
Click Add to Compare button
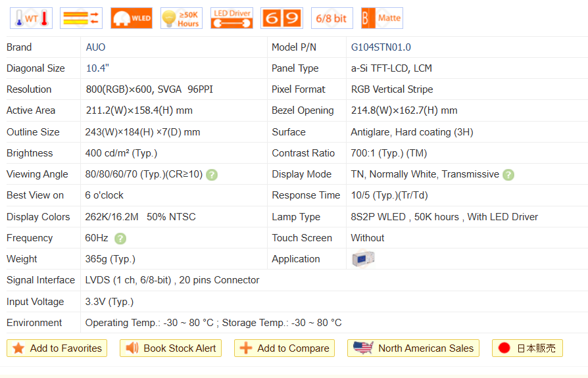pos(284,348)
